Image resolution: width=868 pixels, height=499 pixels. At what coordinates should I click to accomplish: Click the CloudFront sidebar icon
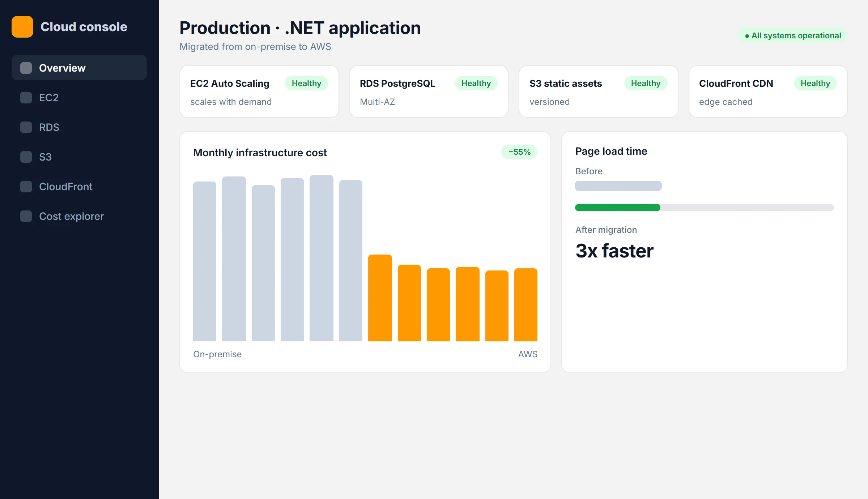click(x=26, y=187)
